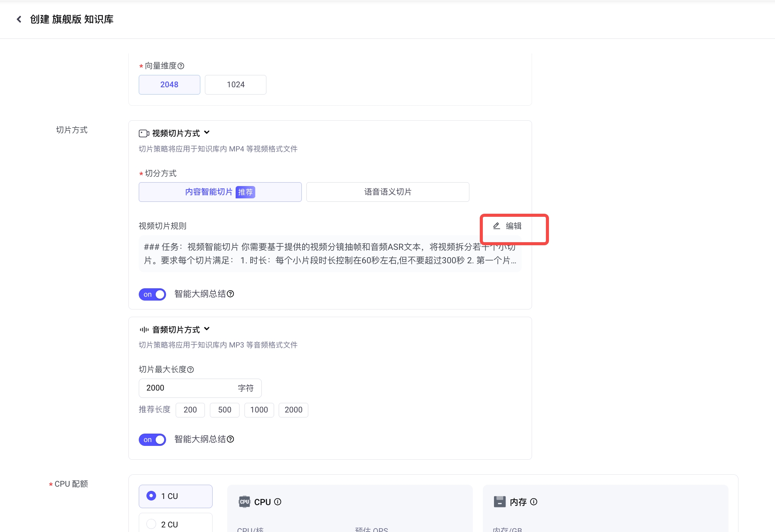Go back using the arrow beside 创建 旗舰版 知识库
Viewport: 775px width, 532px height.
pos(19,19)
